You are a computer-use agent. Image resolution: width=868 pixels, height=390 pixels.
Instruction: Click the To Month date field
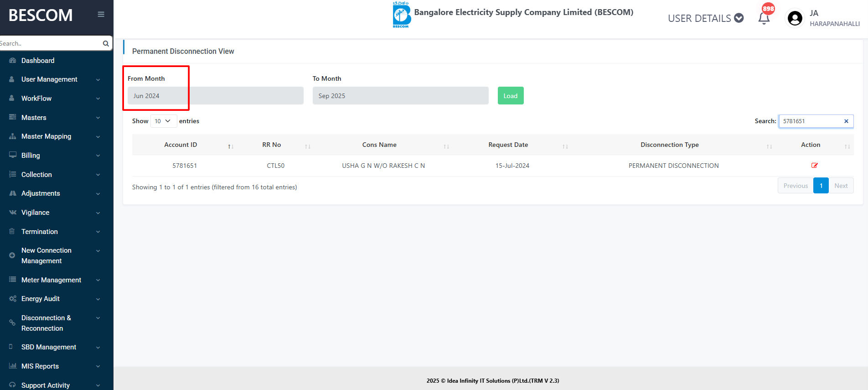coord(401,96)
